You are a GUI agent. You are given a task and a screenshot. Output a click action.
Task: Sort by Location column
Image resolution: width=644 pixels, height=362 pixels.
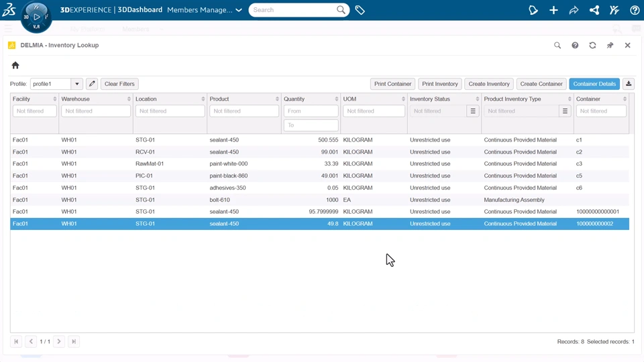(x=203, y=99)
